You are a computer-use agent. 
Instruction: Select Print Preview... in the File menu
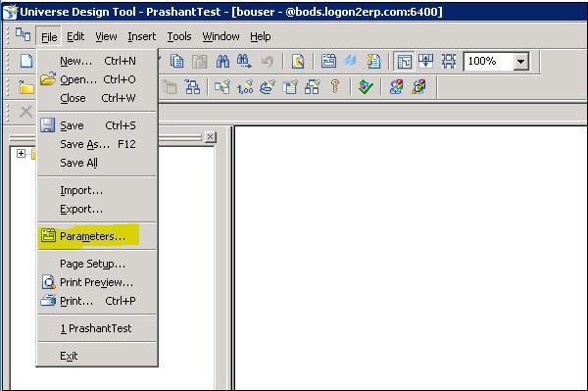[x=97, y=282]
